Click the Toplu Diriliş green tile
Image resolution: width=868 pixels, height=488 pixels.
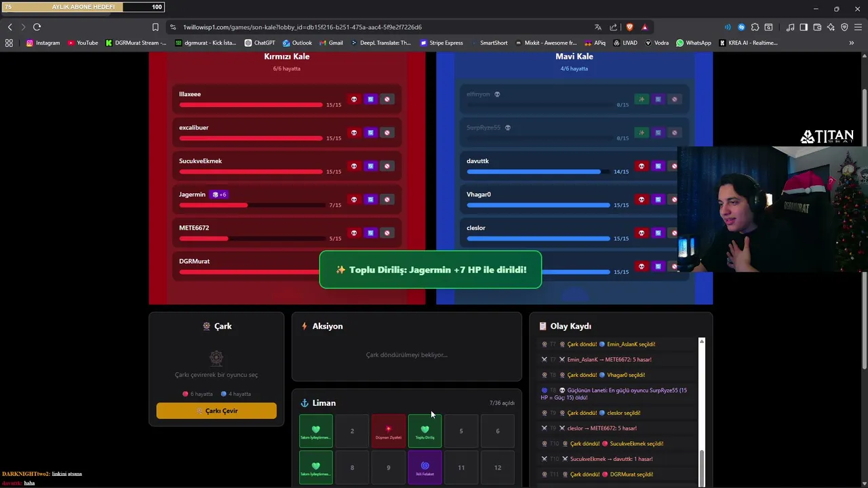[x=425, y=431]
